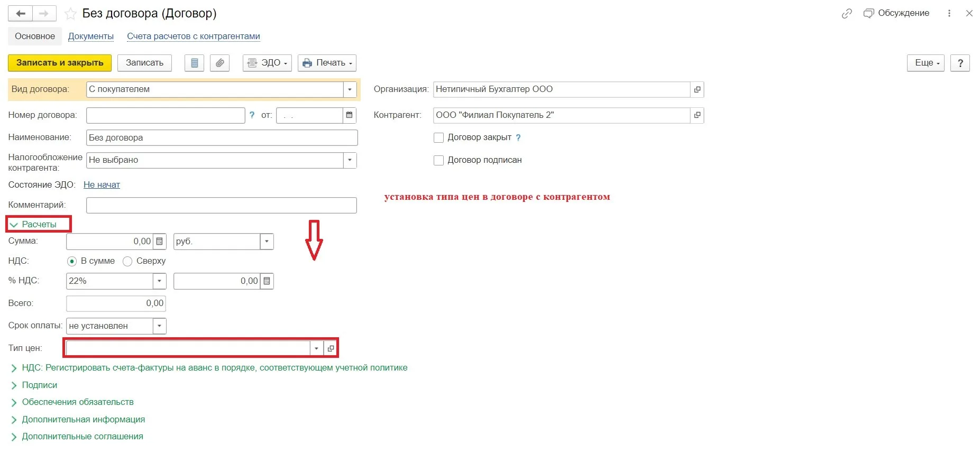
Task: Open attached files with the paperclip icon
Action: (x=219, y=63)
